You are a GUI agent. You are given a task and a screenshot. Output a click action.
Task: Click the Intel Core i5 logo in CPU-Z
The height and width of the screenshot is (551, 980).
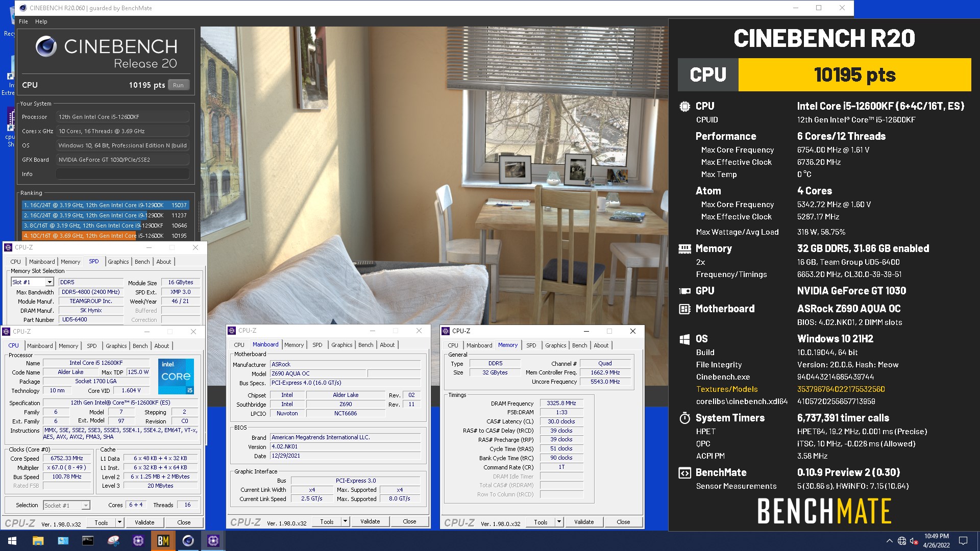pyautogui.click(x=176, y=377)
